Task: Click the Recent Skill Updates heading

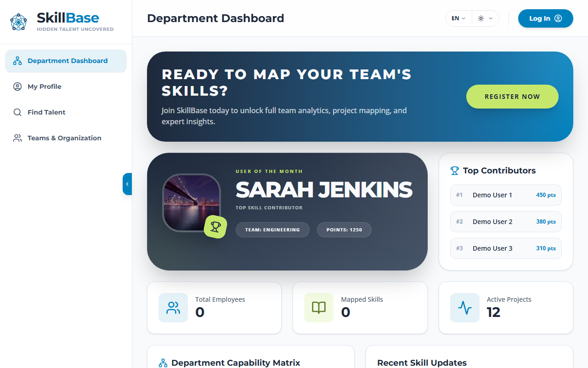Action: coord(422,363)
